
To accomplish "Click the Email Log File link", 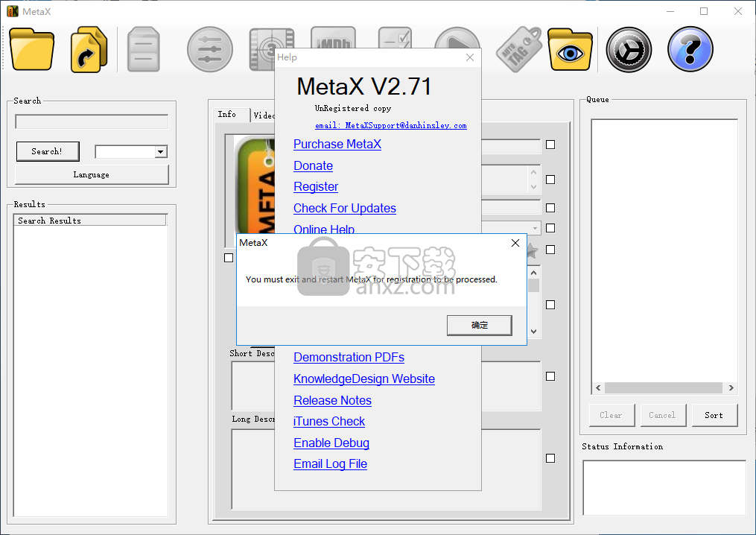I will point(330,464).
